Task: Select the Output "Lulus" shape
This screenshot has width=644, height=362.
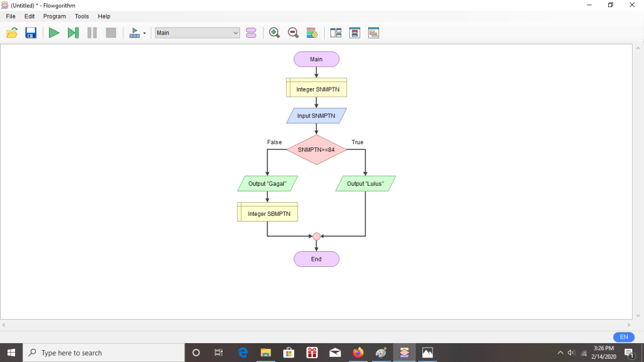Action: click(x=365, y=184)
